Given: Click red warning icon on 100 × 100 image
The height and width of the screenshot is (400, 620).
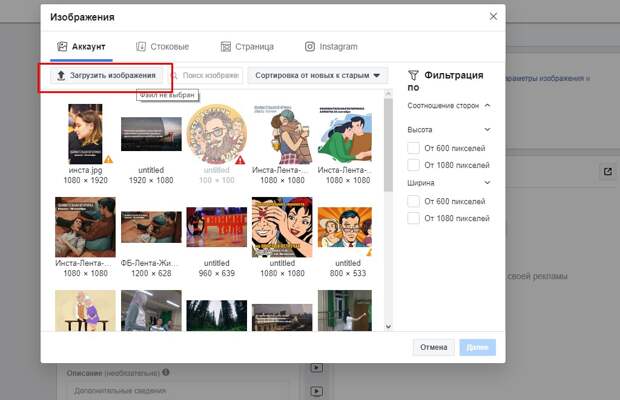Looking at the screenshot, I should pos(240,160).
